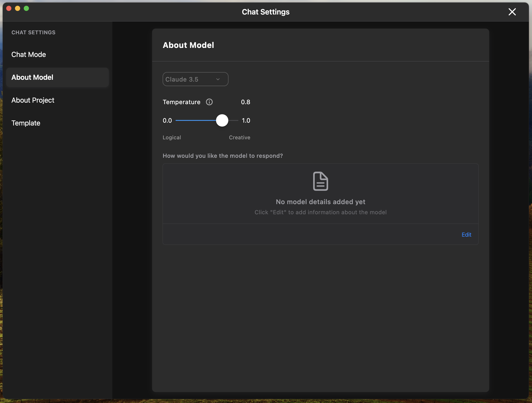Click the yellow minimize window button
The image size is (532, 403).
18,8
